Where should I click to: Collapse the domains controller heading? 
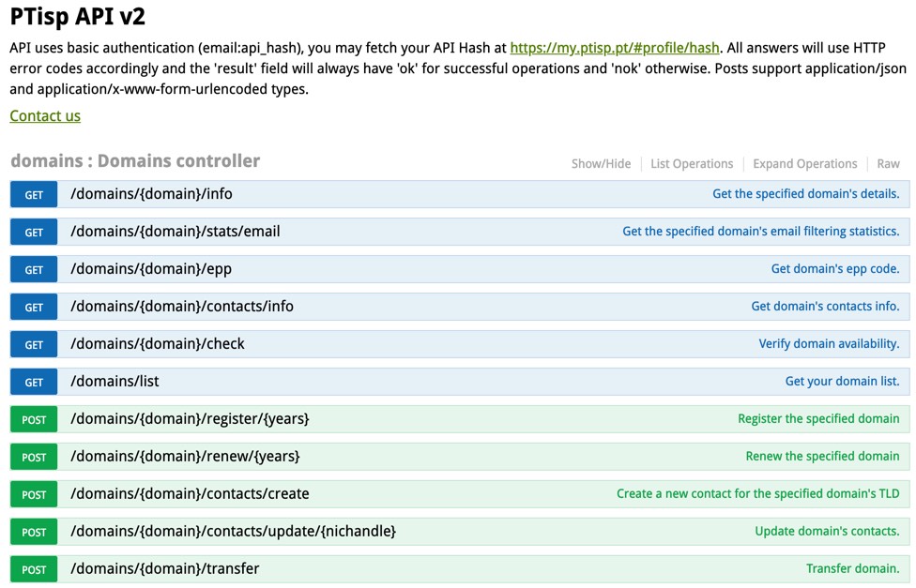[135, 161]
